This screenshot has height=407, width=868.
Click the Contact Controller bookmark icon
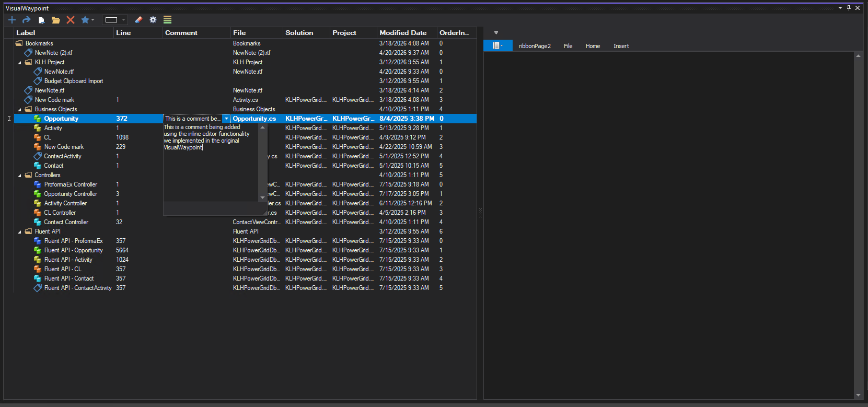tap(38, 222)
